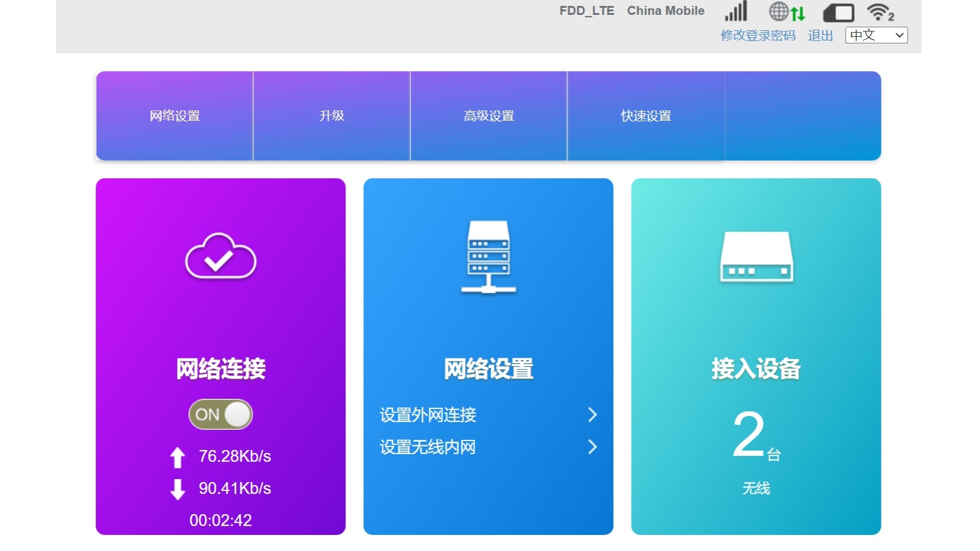Click the server rack network icon
The image size is (980, 551).
pos(488,257)
